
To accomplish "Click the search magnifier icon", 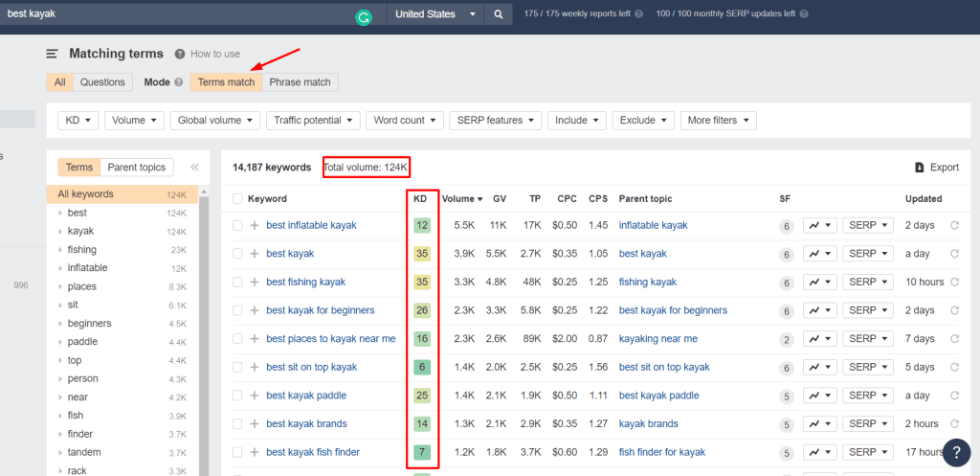I will click(498, 14).
